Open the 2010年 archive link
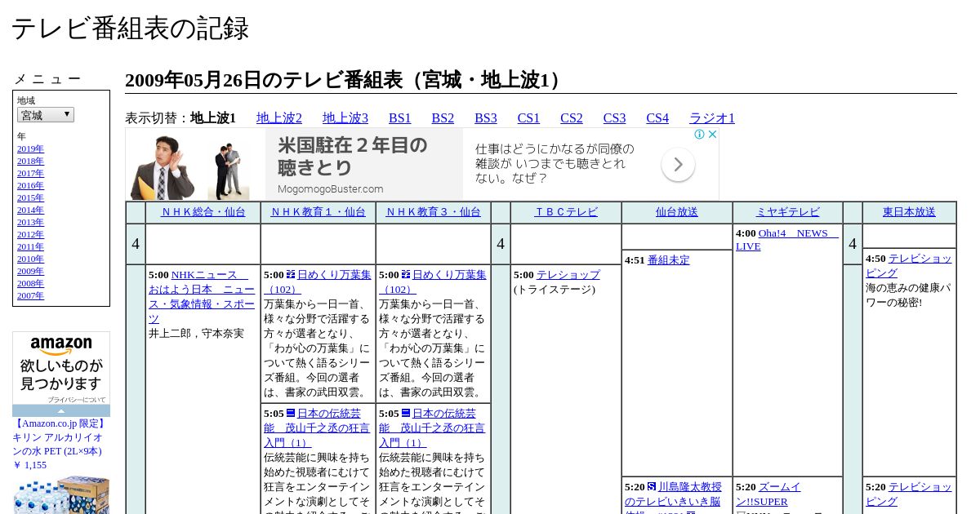 [30, 259]
